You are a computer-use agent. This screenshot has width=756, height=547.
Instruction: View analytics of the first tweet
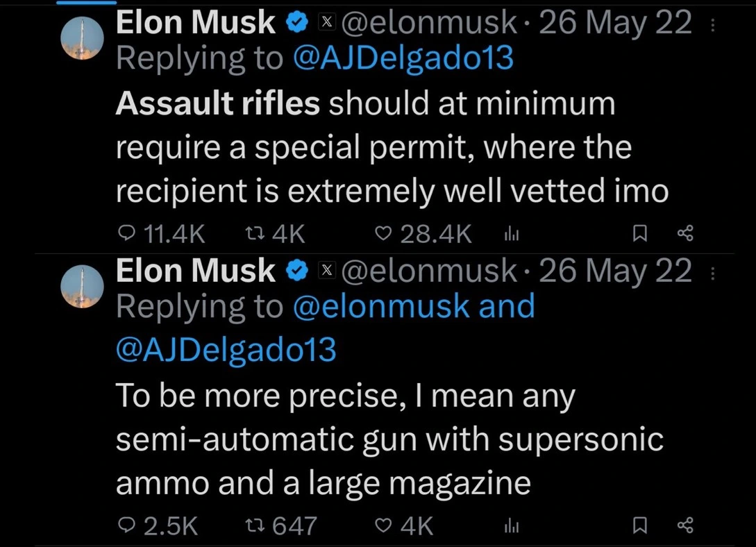coord(511,235)
